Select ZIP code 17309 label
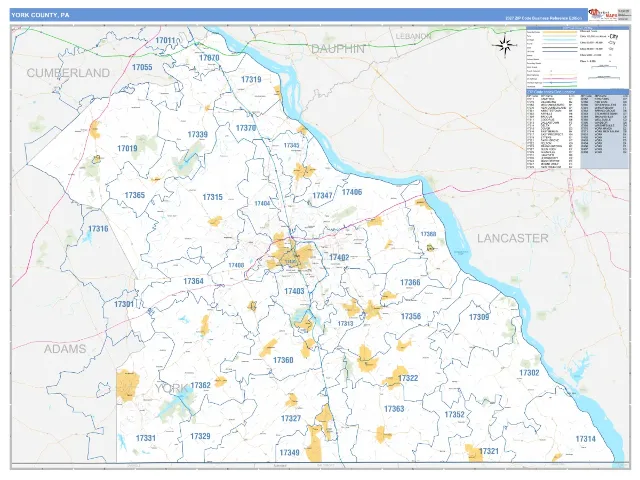The width and height of the screenshot is (640, 480). pyautogui.click(x=479, y=317)
